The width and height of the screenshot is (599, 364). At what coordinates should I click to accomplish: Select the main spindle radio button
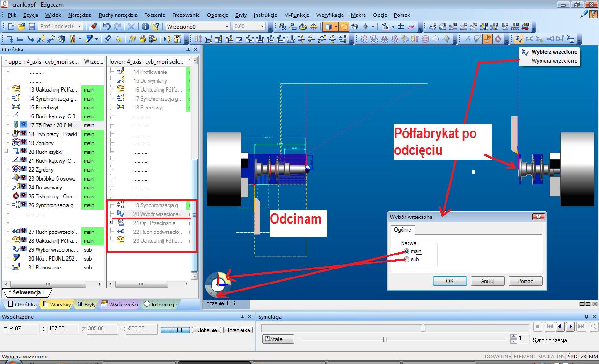click(406, 251)
